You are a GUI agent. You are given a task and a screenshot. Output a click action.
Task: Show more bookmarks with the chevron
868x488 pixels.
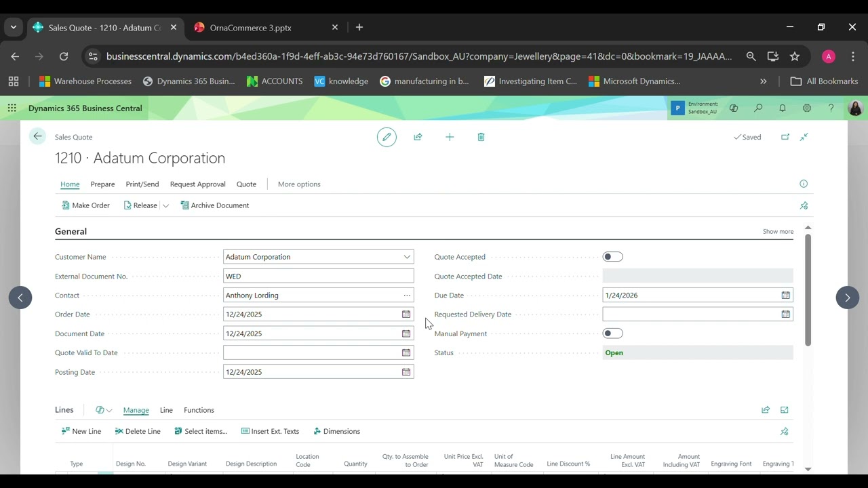pos(763,81)
